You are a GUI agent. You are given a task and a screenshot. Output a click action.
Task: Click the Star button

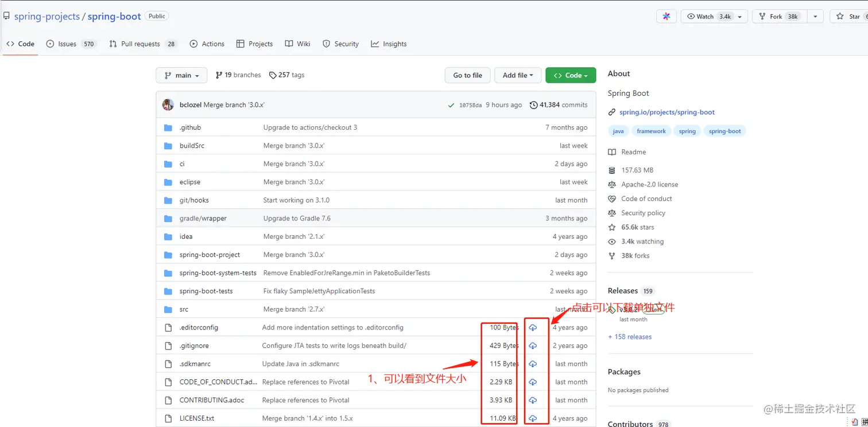(x=850, y=17)
